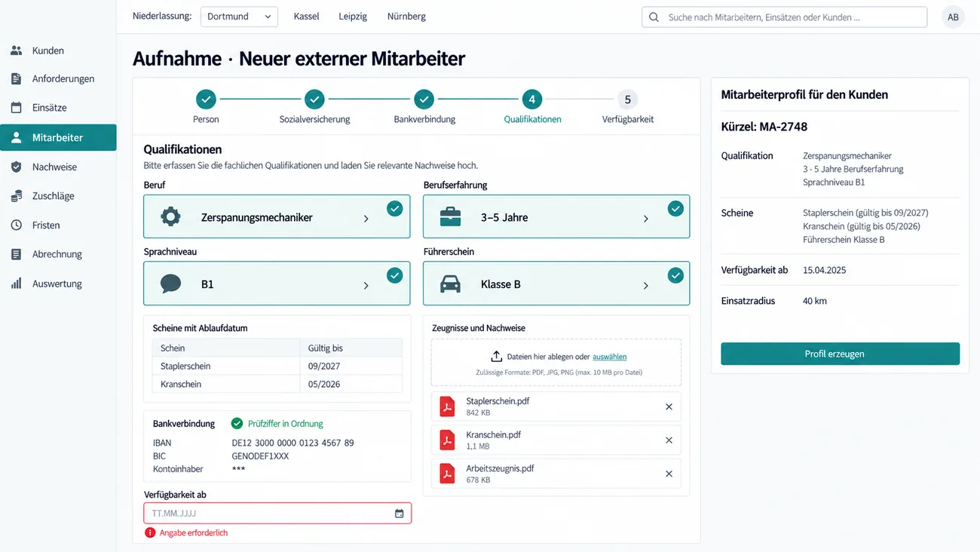Click the Einsätze calendar icon
Screen dimensions: 980x552
[x=16, y=108]
